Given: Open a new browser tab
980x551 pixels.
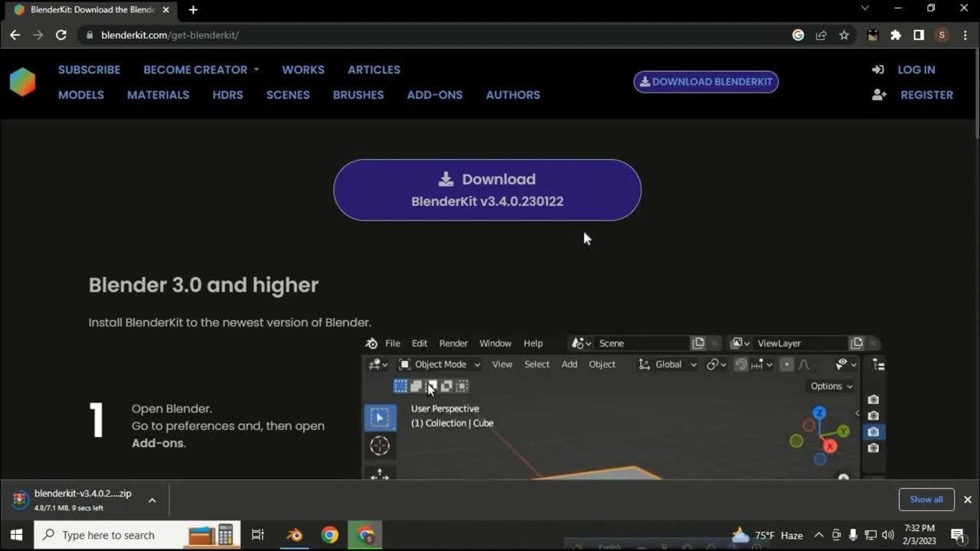Looking at the screenshot, I should coord(193,10).
